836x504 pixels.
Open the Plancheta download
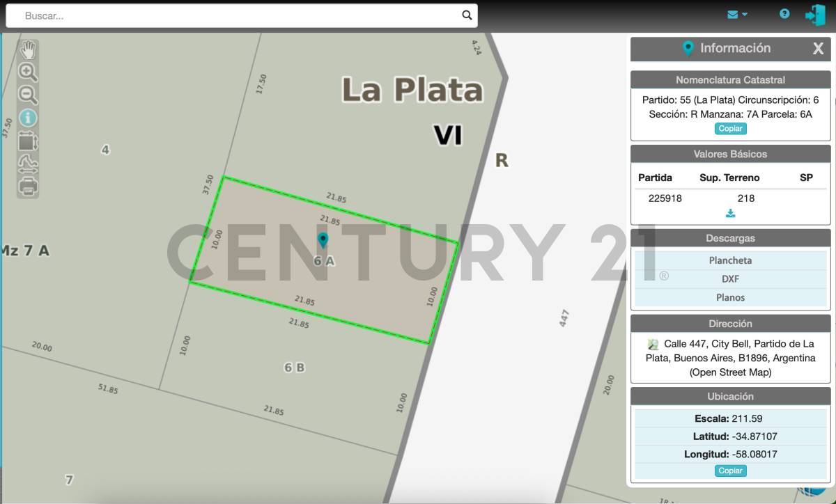[x=730, y=260]
